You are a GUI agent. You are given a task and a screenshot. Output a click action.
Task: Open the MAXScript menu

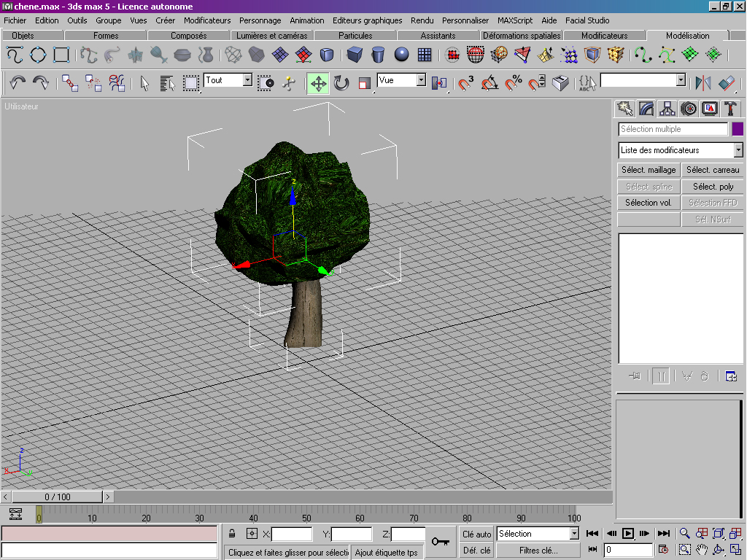515,20
